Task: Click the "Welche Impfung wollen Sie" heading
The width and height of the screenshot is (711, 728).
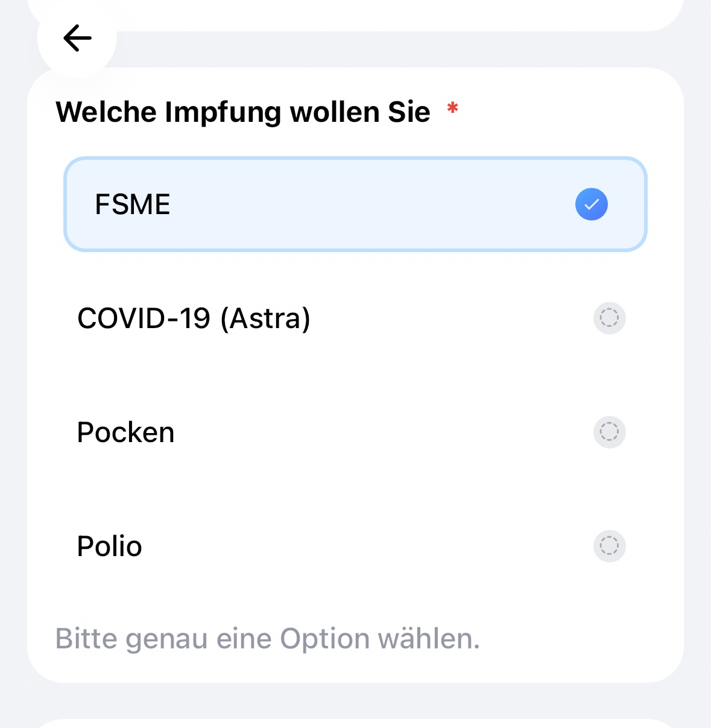Action: click(242, 112)
